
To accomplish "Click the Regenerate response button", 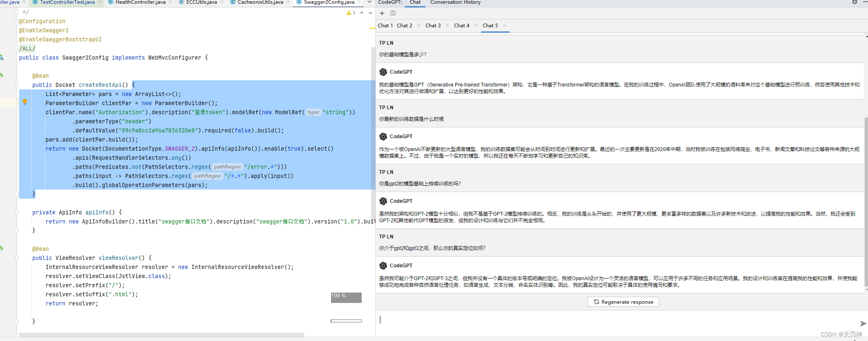I will click(x=623, y=302).
